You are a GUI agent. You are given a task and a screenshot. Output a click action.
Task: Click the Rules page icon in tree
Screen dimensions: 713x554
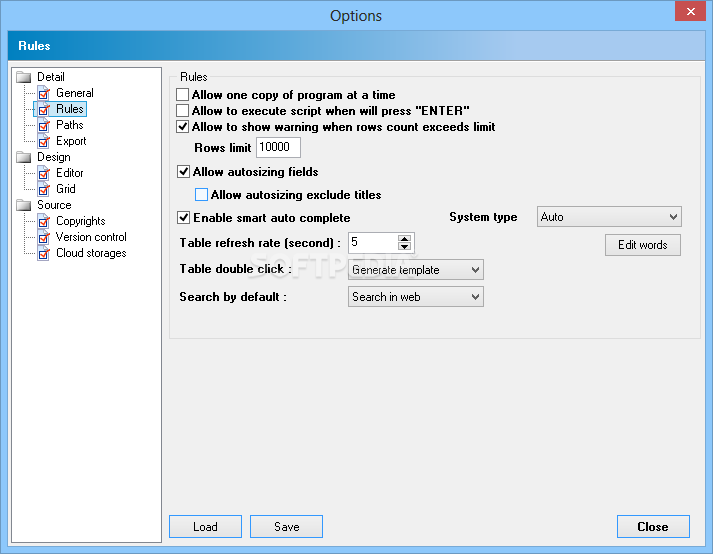pos(44,110)
